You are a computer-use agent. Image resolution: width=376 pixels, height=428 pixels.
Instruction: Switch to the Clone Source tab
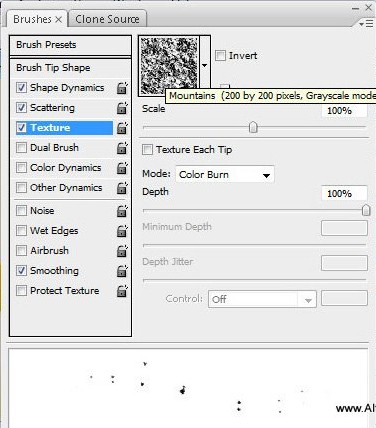click(x=107, y=19)
